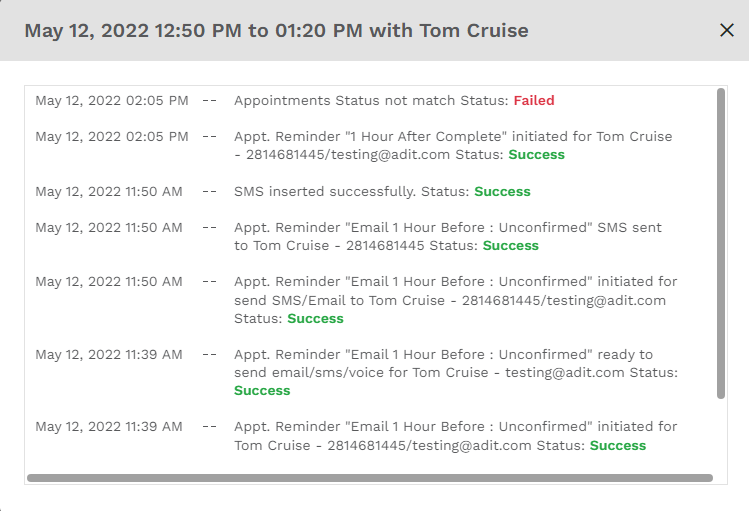
Task: Close the appointment log dialog
Action: (x=727, y=30)
